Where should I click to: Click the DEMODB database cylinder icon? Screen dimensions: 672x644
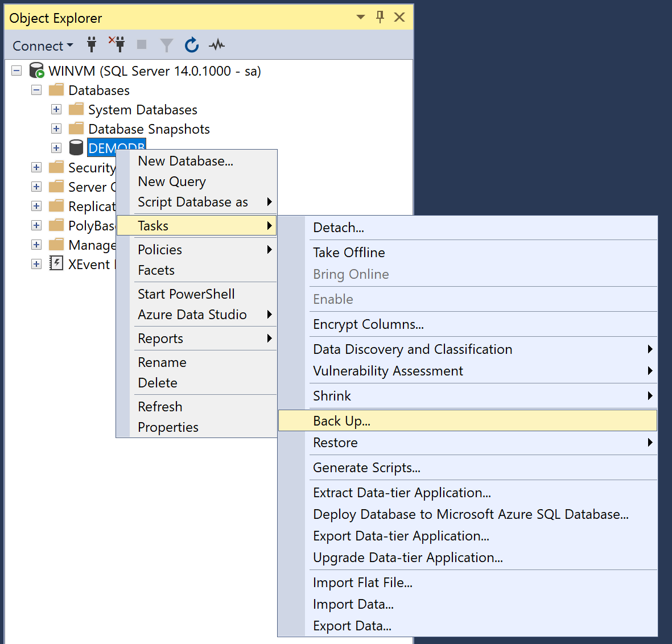coord(76,147)
